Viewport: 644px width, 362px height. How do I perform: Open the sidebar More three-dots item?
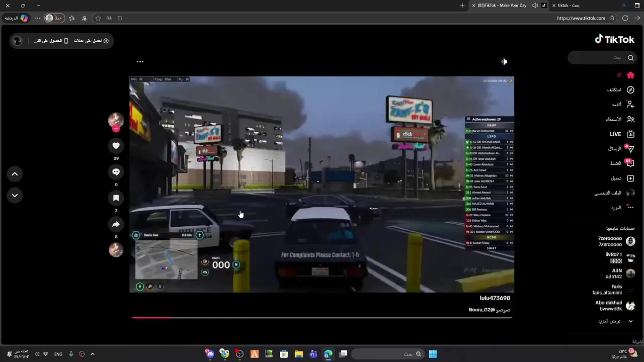click(622, 208)
